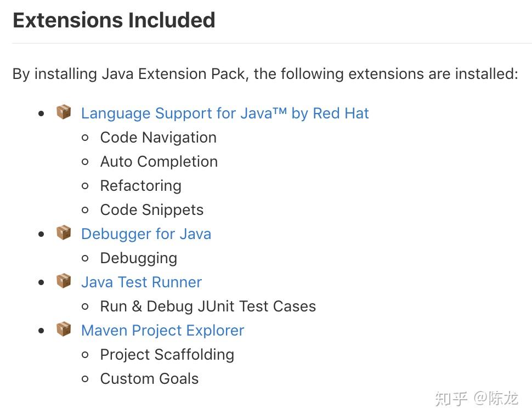Click the package icon beside Language Support for Java
Viewport: 532px width, 420px height.
click(64, 112)
